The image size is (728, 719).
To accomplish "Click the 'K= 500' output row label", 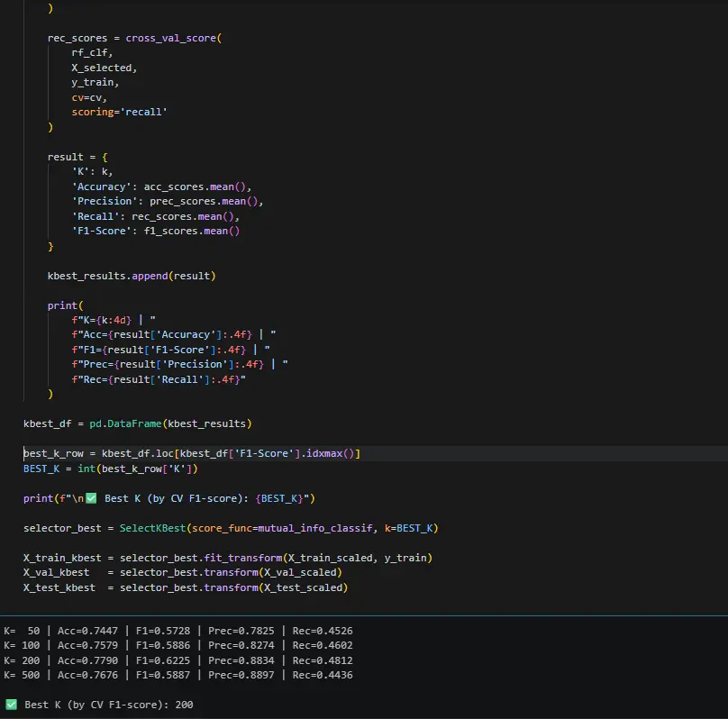I will 22,675.
